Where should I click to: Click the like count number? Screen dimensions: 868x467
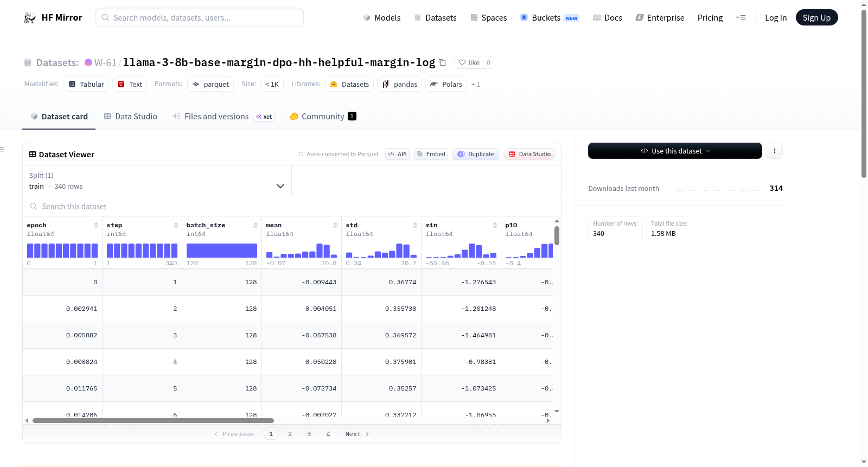[x=488, y=62]
